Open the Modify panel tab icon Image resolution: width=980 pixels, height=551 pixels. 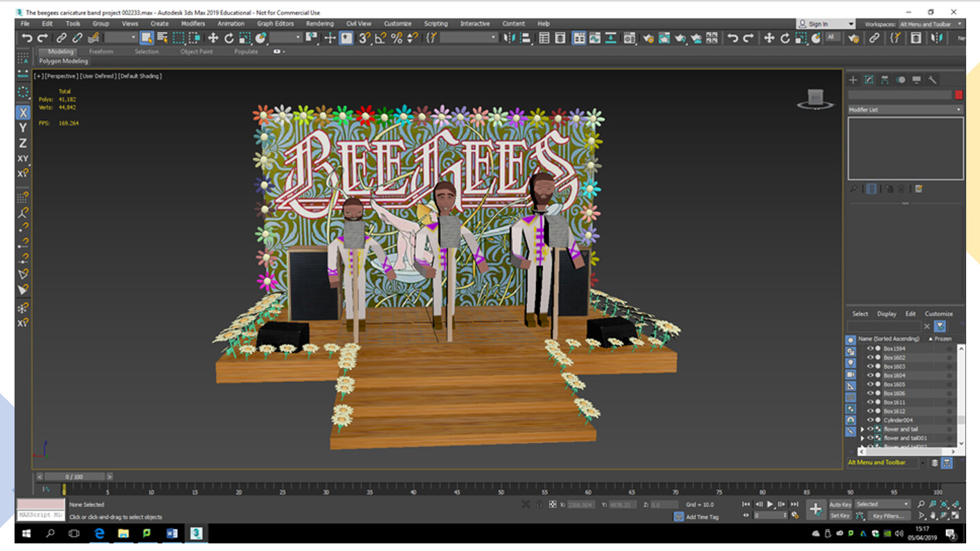[x=868, y=80]
